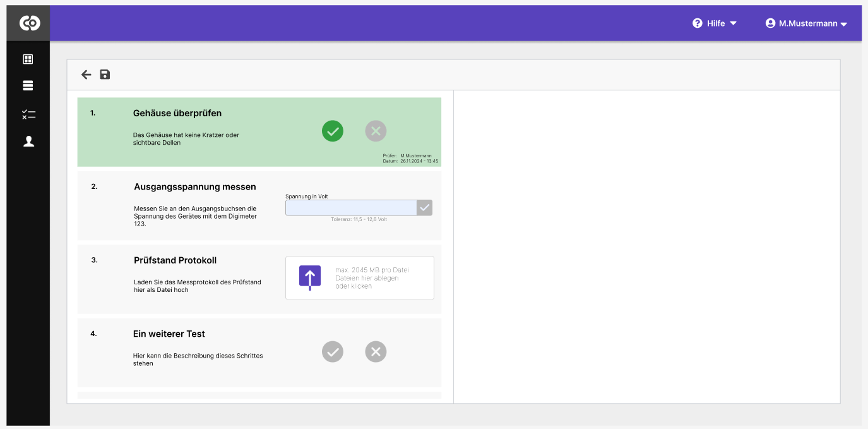This screenshot has width=868, height=429.
Task: Click the Spannung in Volt input field
Action: (351, 207)
